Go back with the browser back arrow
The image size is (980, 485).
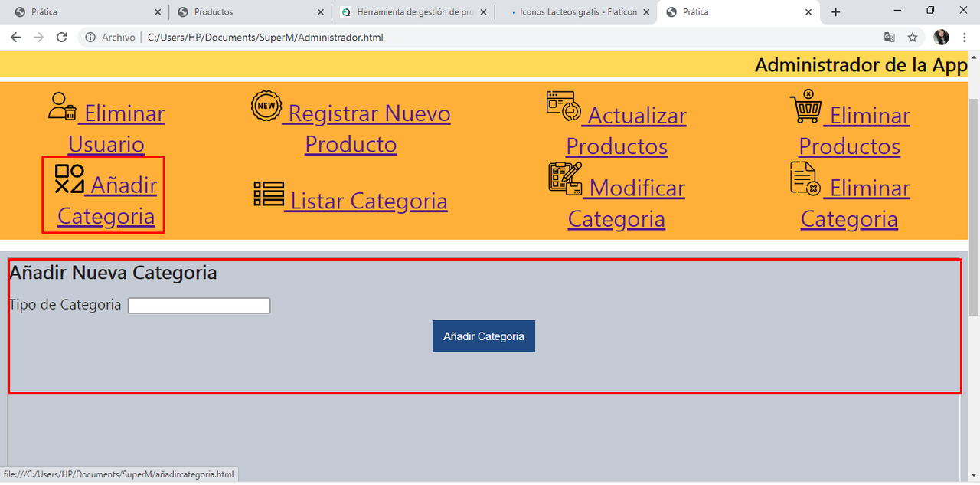[15, 37]
